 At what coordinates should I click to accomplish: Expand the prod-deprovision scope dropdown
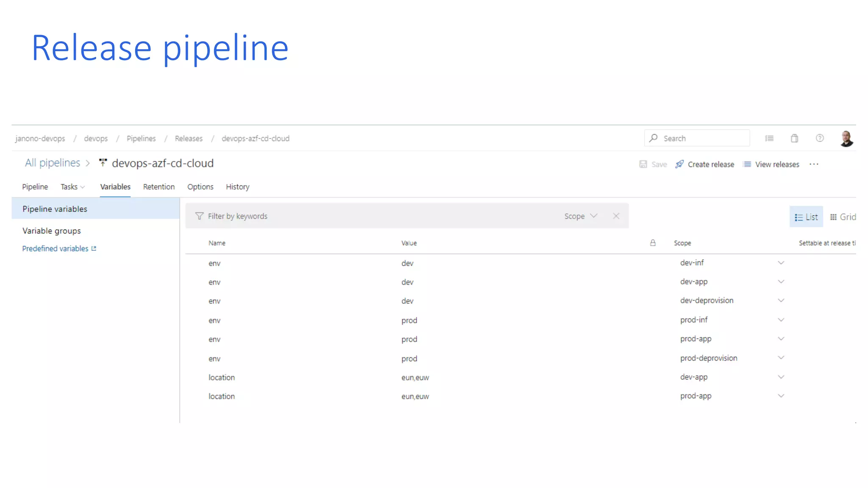tap(781, 358)
